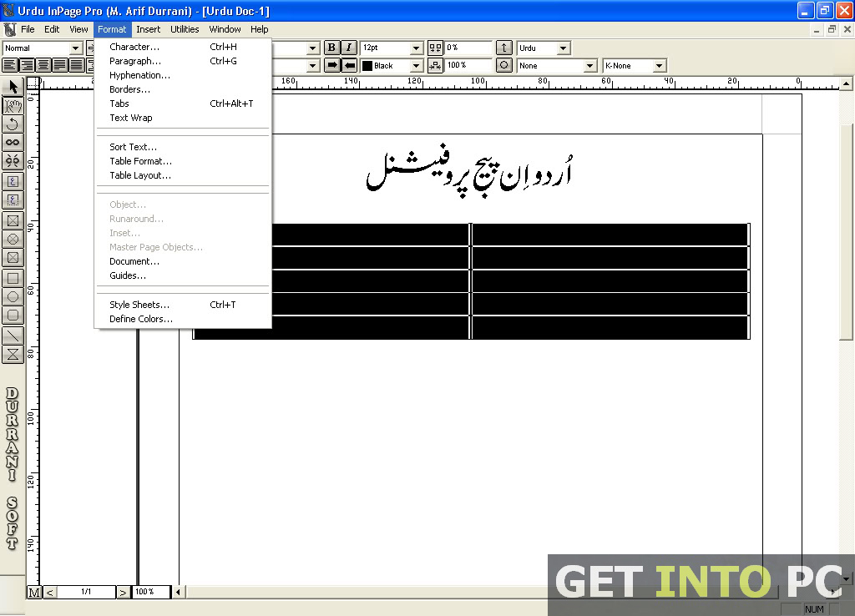The width and height of the screenshot is (855, 616).
Task: Open the Insert menu
Action: [149, 29]
